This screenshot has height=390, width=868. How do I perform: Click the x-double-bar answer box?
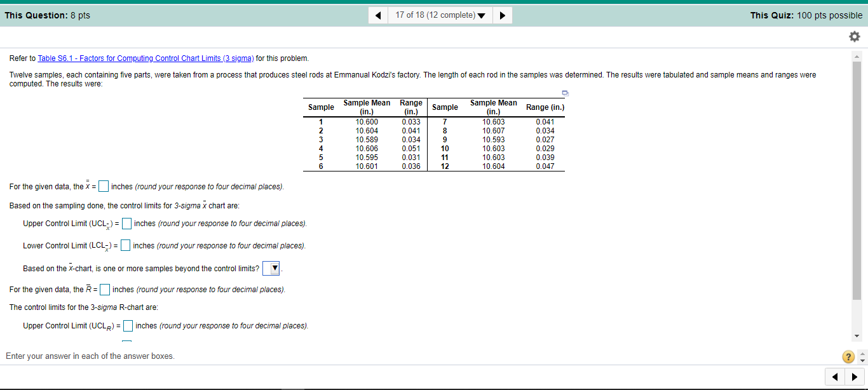104,187
